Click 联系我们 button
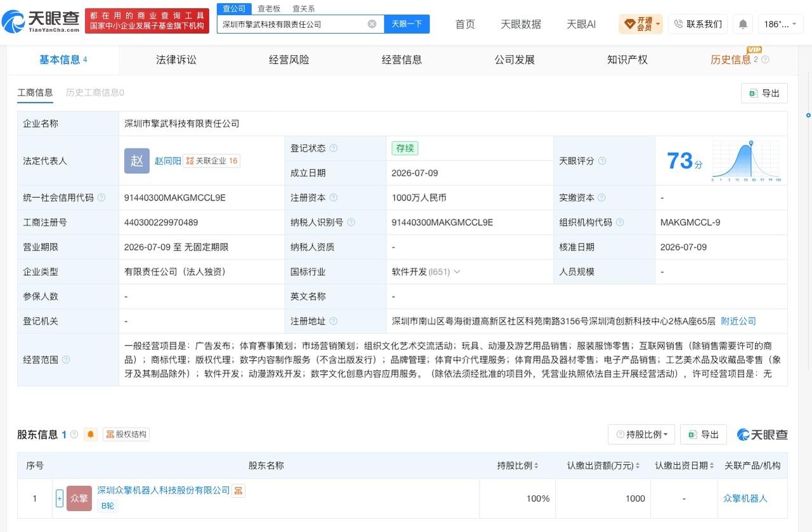 [x=697, y=24]
